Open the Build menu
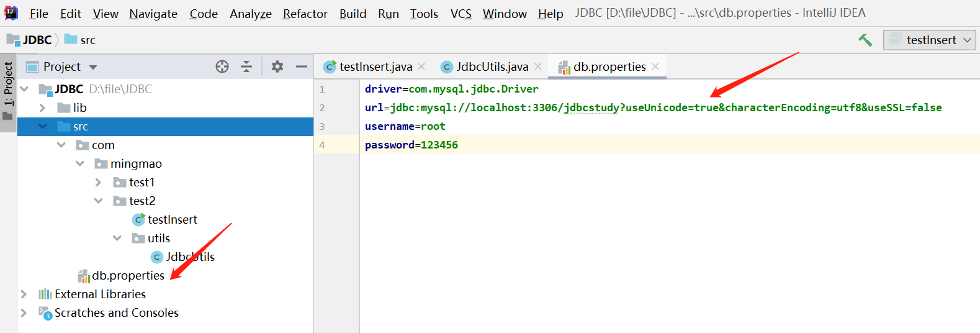Image resolution: width=980 pixels, height=333 pixels. (353, 14)
